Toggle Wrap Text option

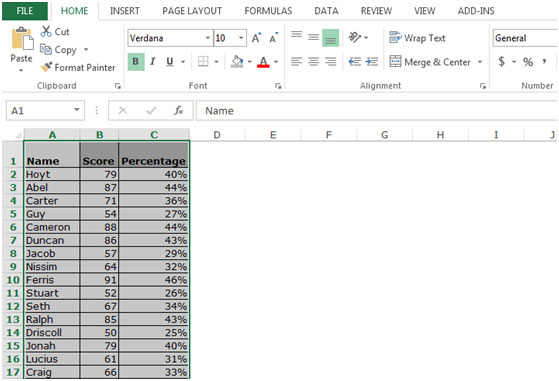pos(417,38)
